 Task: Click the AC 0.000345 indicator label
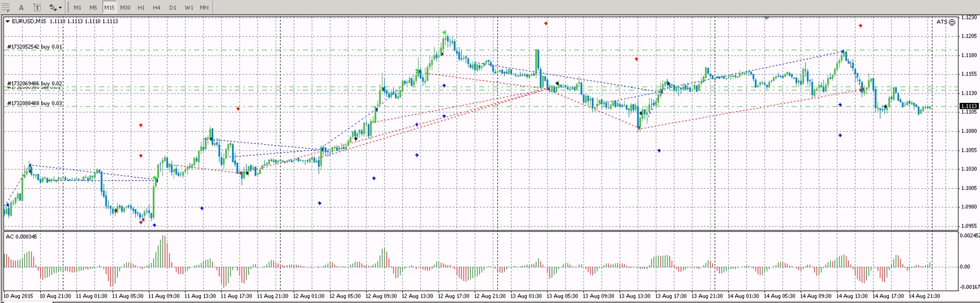[21, 237]
